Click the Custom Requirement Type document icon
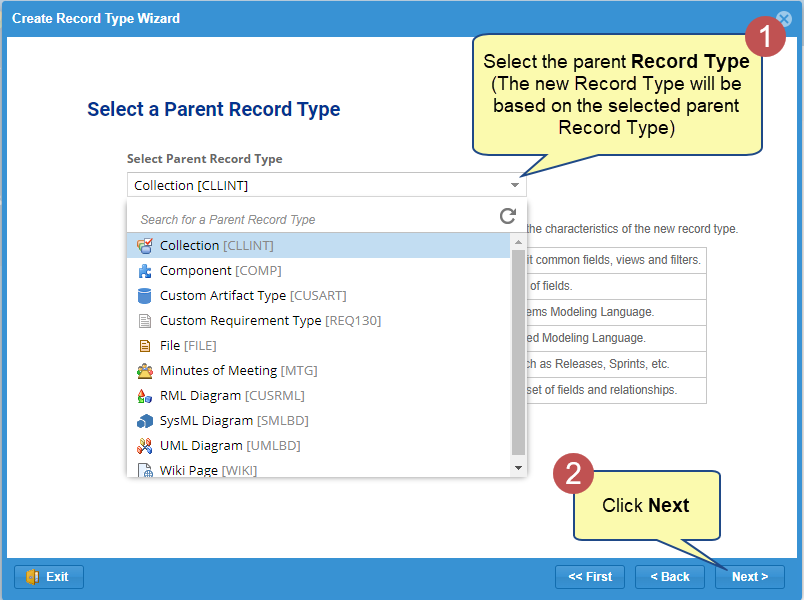 tap(144, 320)
